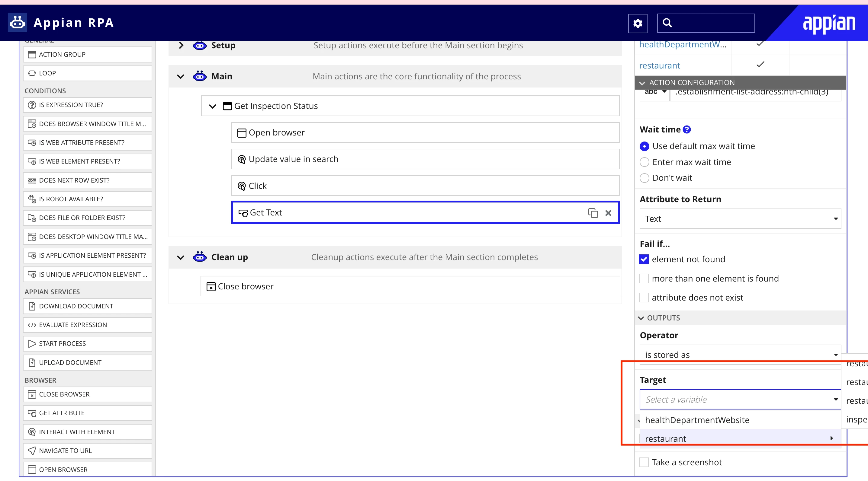
Task: Click the Close browser action icon
Action: click(x=211, y=286)
